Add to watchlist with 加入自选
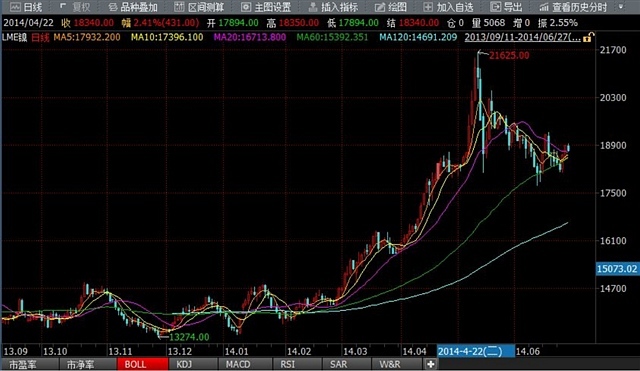Image resolution: width=640 pixels, height=371 pixels. pos(449,7)
